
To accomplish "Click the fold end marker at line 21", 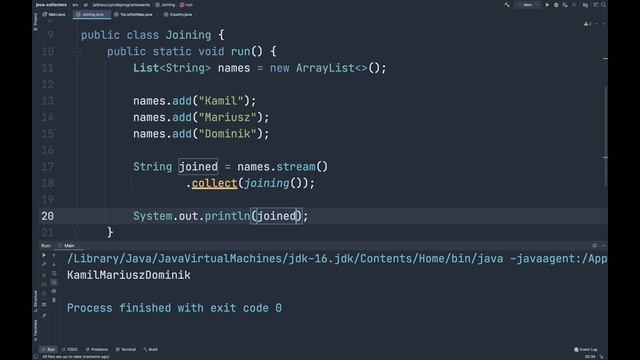I will point(77,233).
